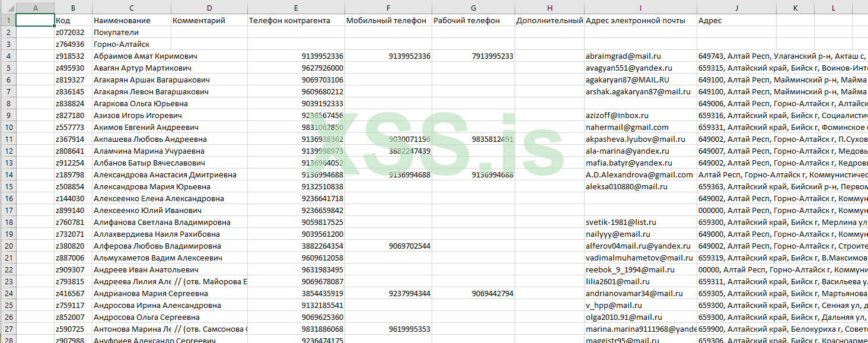The image size is (868, 343).
Task: Select name 'Андреев Иван Анатольевич'
Action: click(145, 269)
